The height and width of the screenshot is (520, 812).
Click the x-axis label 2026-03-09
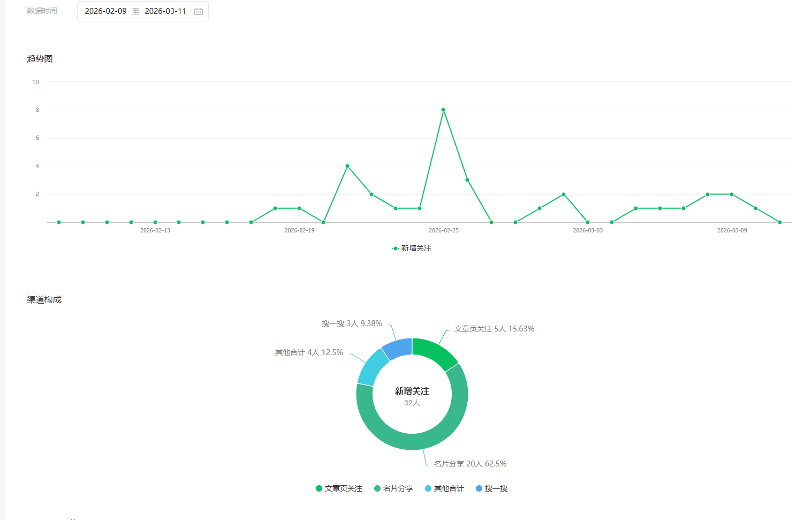[x=732, y=230]
